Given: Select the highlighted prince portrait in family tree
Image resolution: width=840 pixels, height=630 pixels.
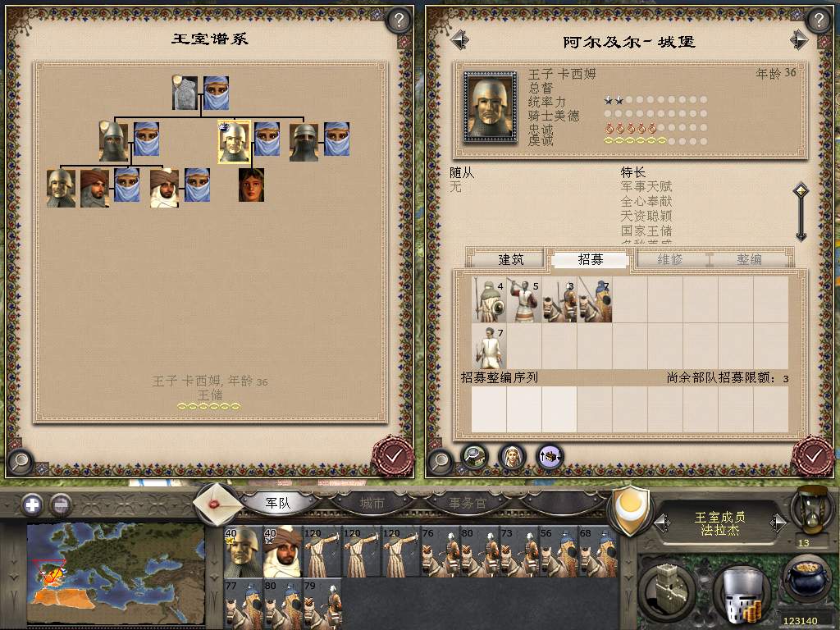Looking at the screenshot, I should coord(234,142).
